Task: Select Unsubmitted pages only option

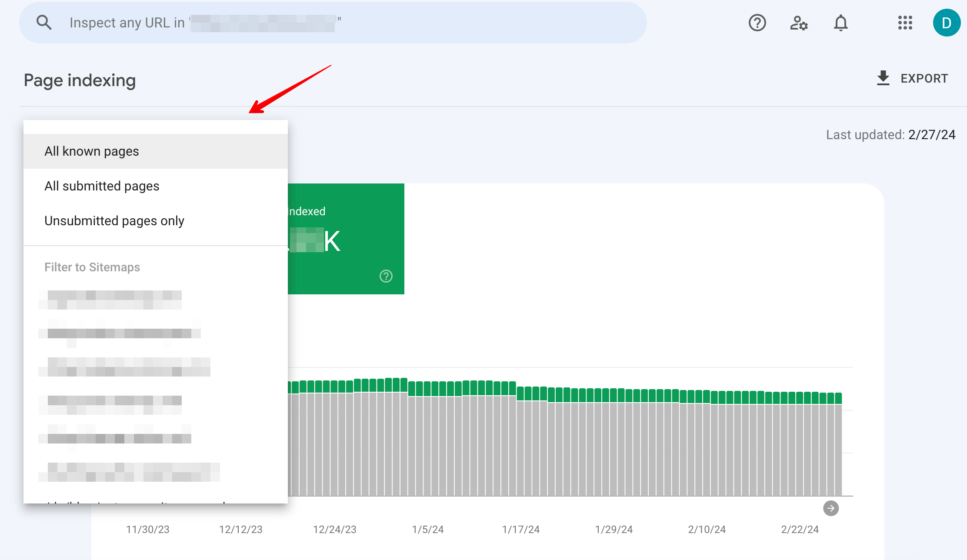Action: (113, 221)
